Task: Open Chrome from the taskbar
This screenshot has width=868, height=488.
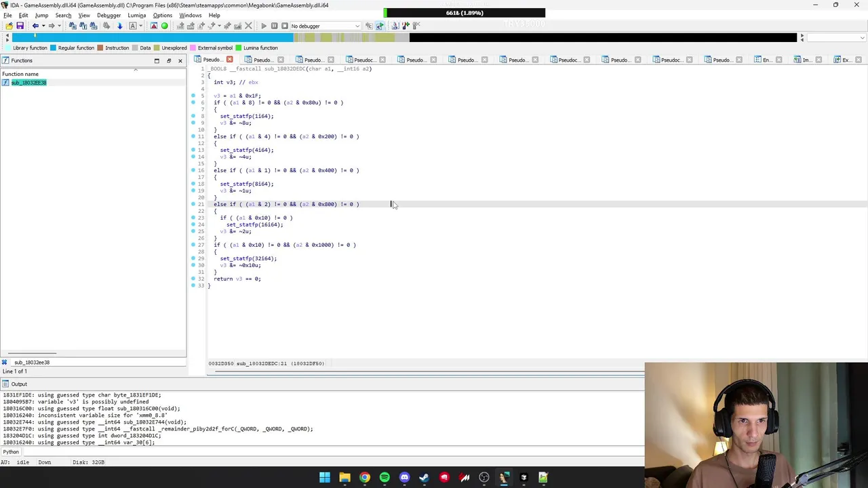Action: click(365, 477)
